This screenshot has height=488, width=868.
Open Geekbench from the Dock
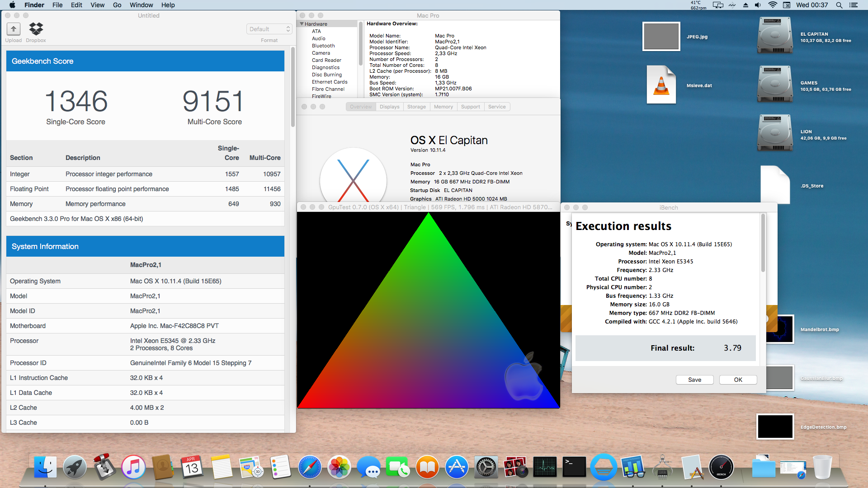[x=633, y=467]
